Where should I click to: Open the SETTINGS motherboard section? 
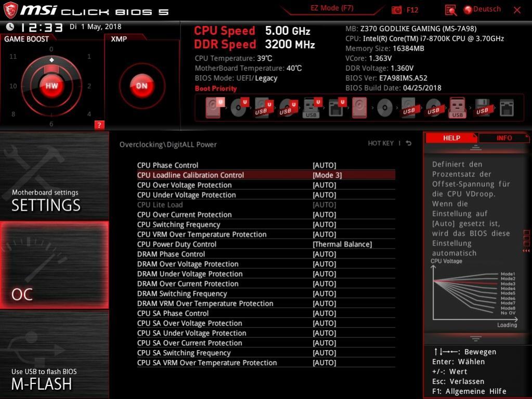point(54,176)
